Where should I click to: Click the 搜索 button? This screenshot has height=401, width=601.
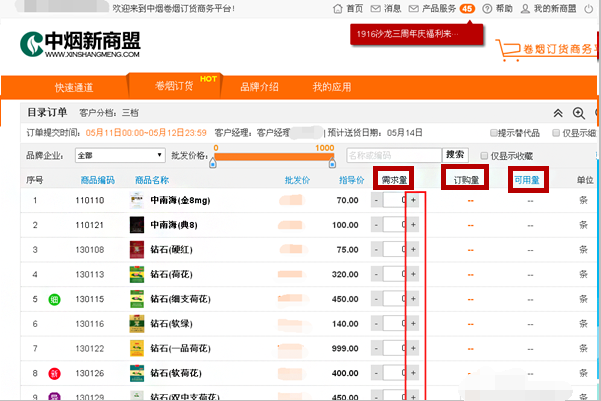(455, 155)
